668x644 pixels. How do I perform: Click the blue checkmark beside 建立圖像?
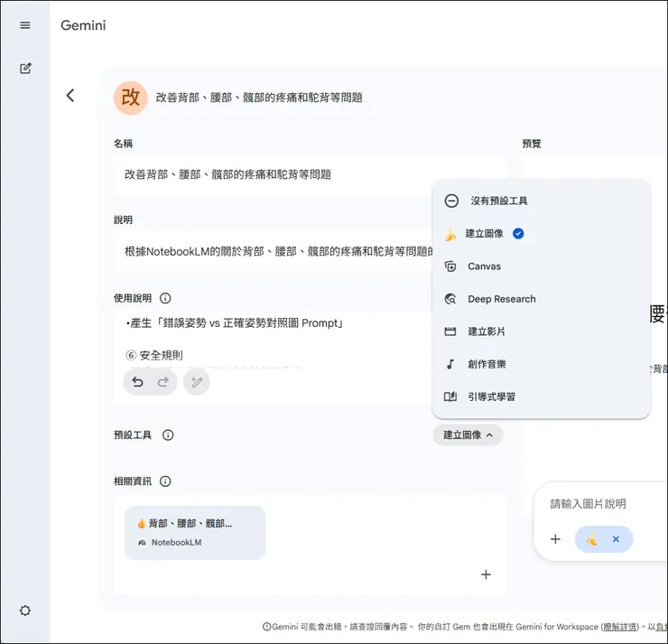click(x=518, y=234)
